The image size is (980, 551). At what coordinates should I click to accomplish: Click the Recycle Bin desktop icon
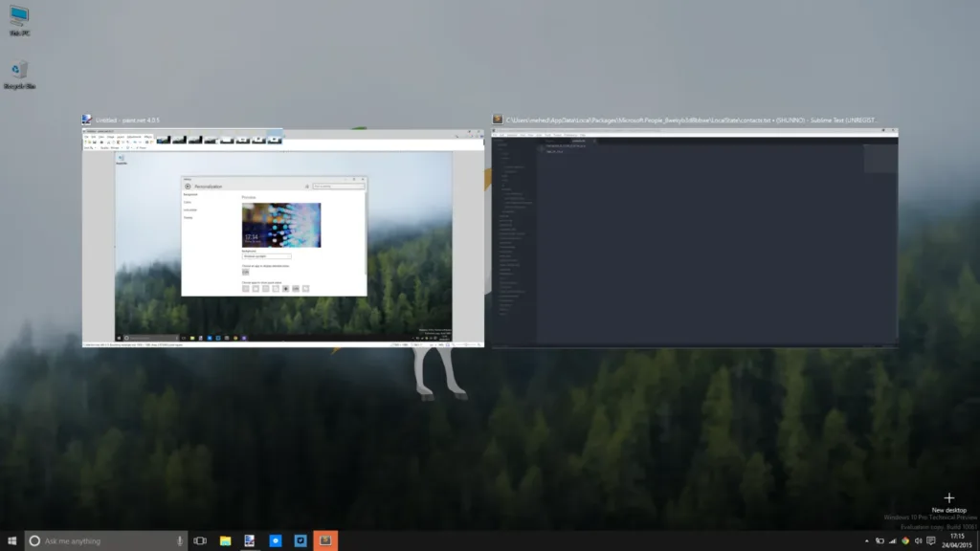(x=19, y=75)
